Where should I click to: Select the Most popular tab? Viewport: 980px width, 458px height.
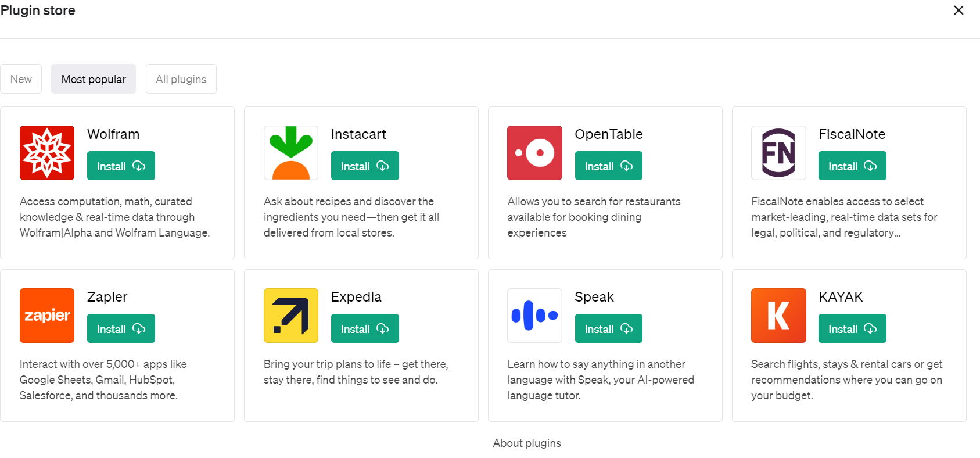(94, 79)
